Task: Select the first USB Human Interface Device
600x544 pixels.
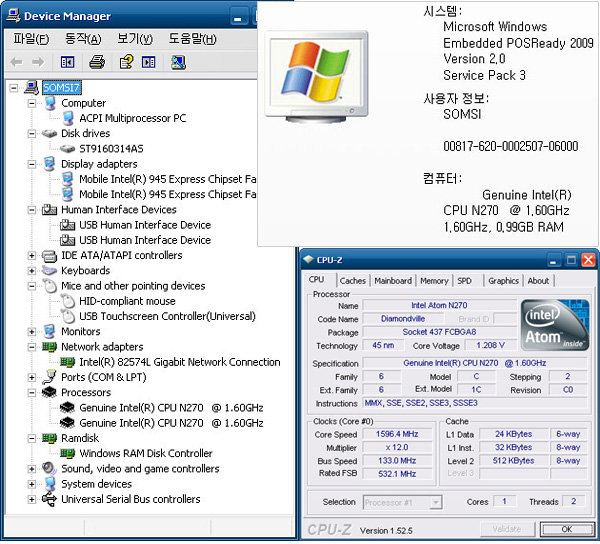Action: pos(145,225)
